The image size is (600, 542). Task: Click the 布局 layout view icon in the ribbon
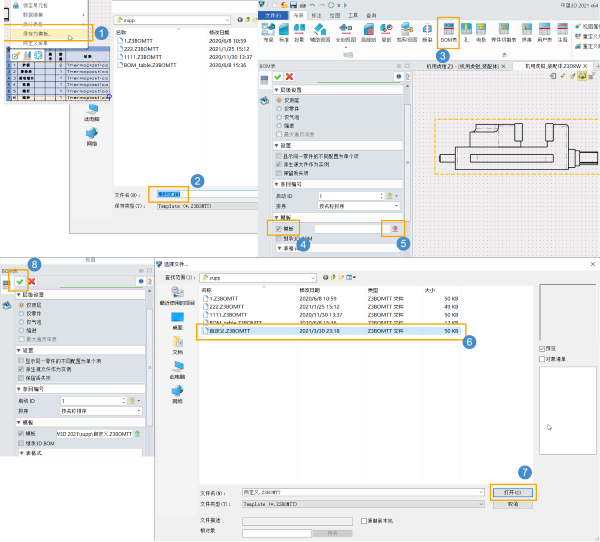[268, 32]
